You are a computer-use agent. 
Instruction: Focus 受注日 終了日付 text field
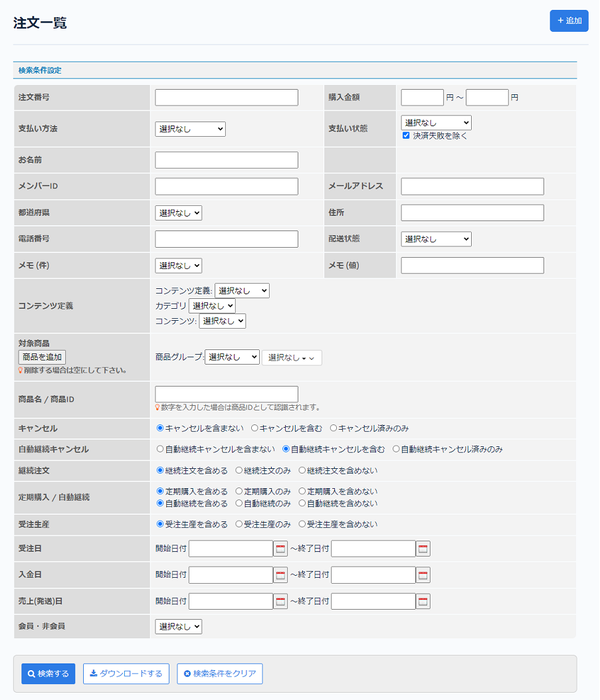373,549
